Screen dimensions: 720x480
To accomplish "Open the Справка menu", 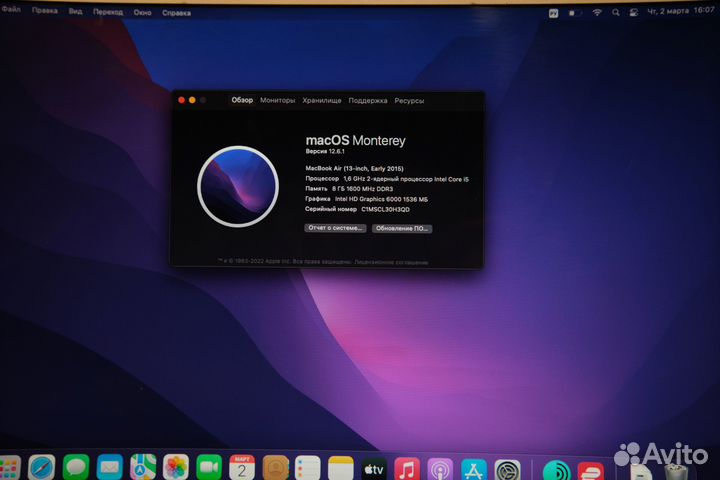I will coord(176,13).
